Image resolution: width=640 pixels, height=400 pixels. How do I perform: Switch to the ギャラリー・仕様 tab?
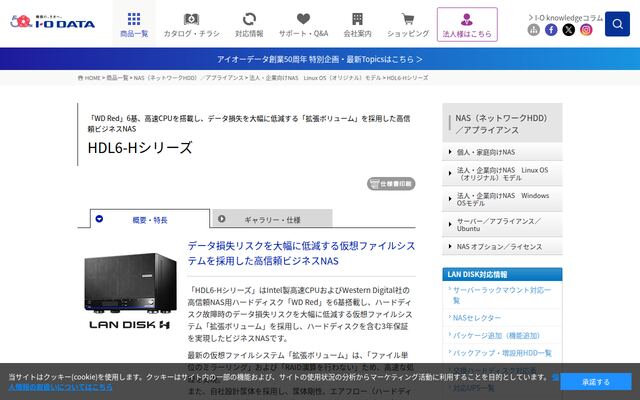point(272,219)
